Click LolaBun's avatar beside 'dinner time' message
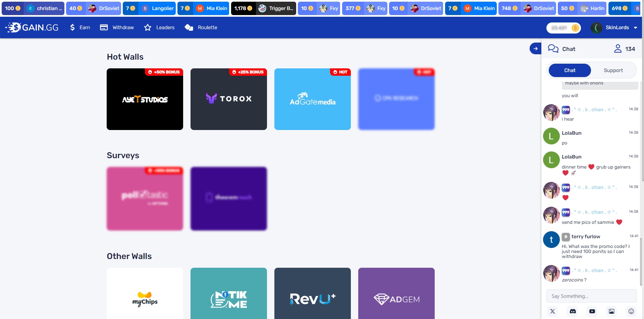The height and width of the screenshot is (319, 644). tap(551, 160)
